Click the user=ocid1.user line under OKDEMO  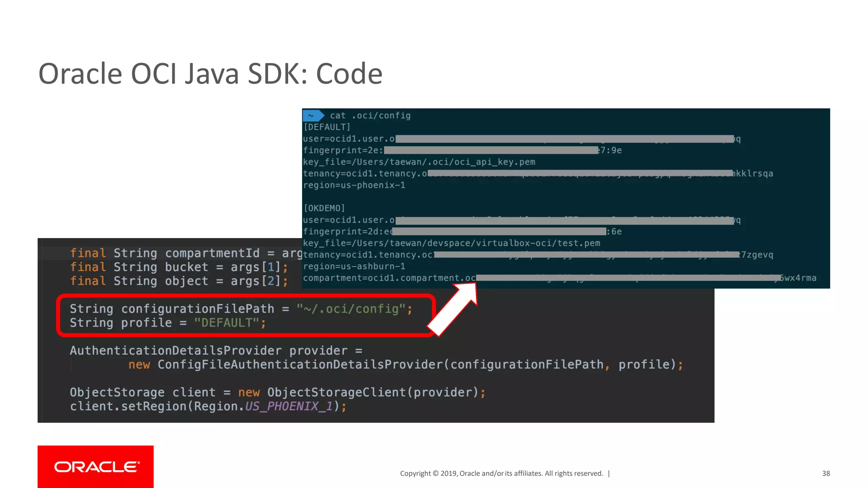tap(522, 220)
